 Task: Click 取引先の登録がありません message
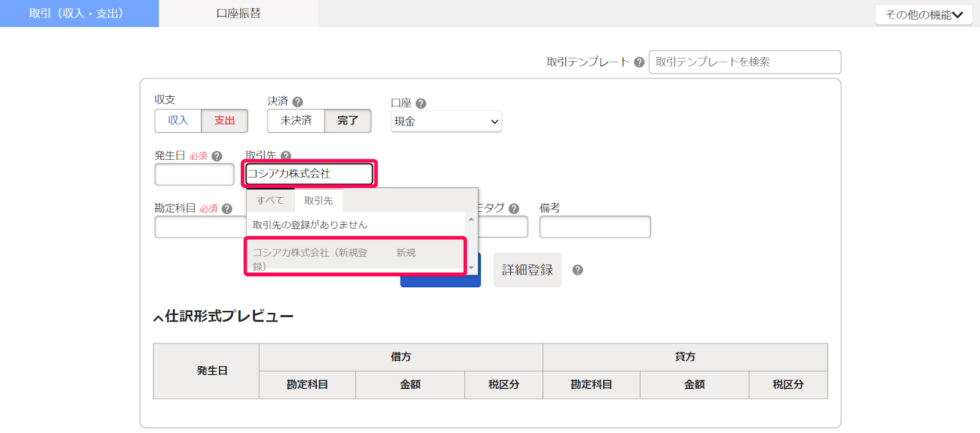coord(310,225)
